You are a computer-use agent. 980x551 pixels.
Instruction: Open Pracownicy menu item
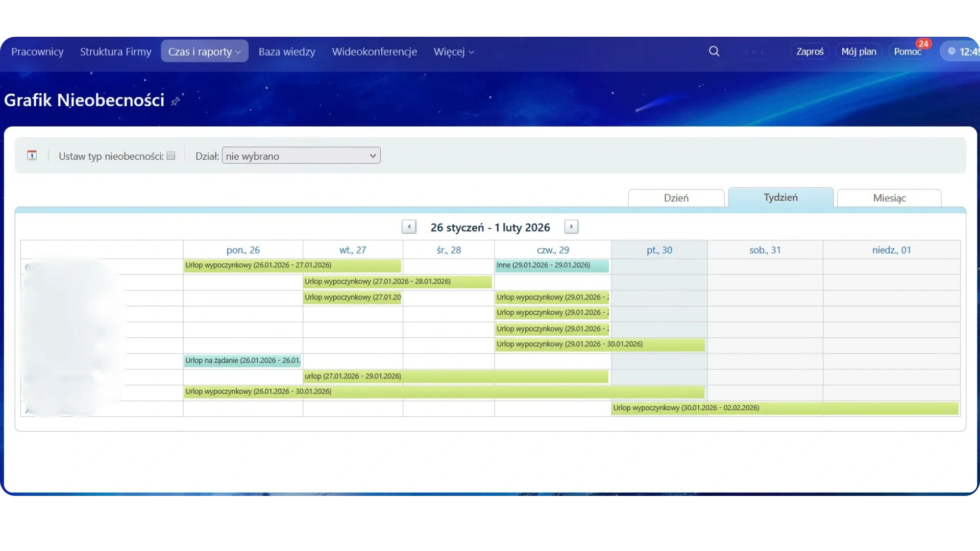pyautogui.click(x=37, y=52)
